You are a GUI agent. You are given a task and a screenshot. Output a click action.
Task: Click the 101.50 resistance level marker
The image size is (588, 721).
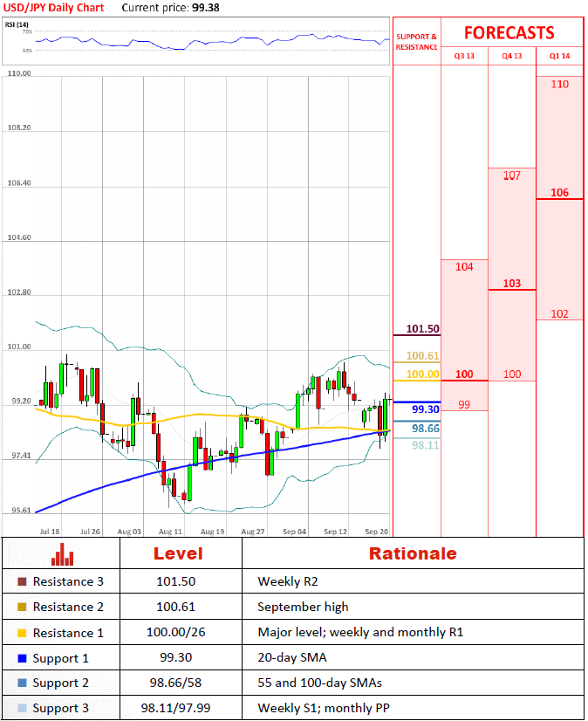[422, 329]
